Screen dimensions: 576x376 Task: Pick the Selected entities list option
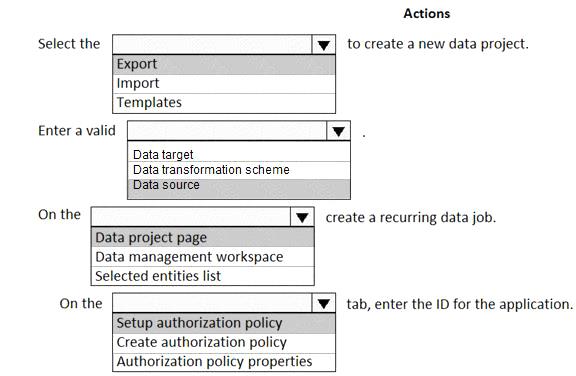203,275
